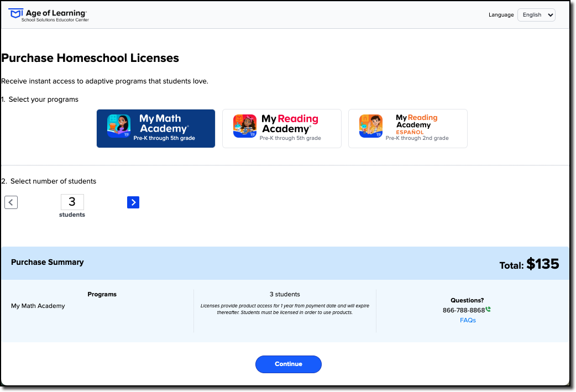Click the 'Select number of students' step label

49,181
